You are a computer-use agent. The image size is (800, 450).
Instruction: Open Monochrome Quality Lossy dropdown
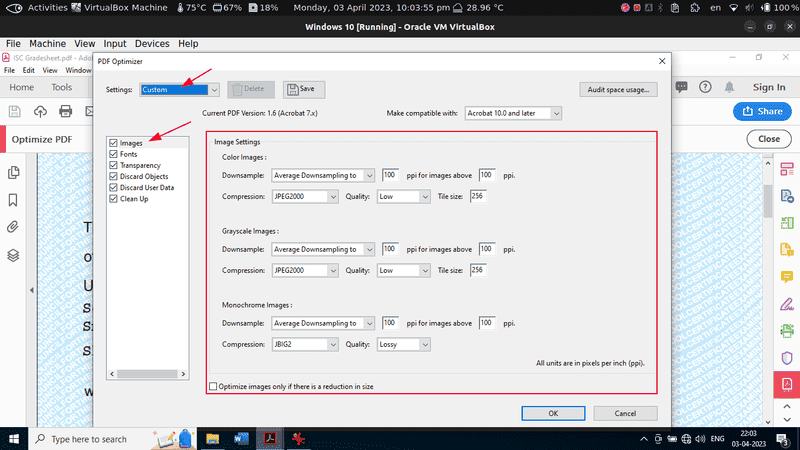(403, 344)
